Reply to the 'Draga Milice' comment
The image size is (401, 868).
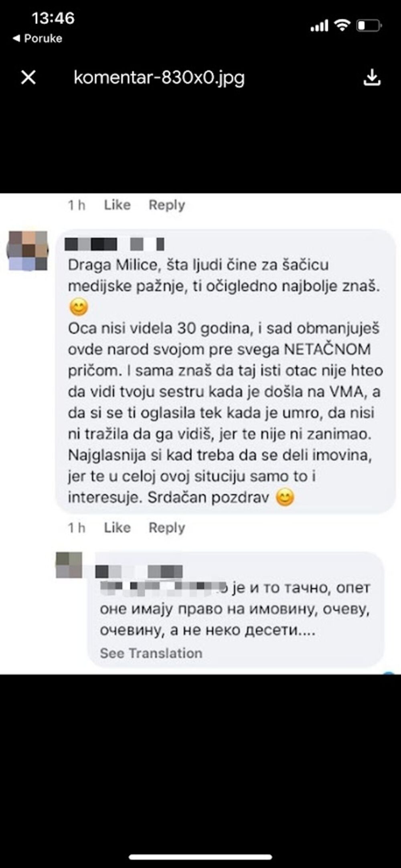click(167, 528)
